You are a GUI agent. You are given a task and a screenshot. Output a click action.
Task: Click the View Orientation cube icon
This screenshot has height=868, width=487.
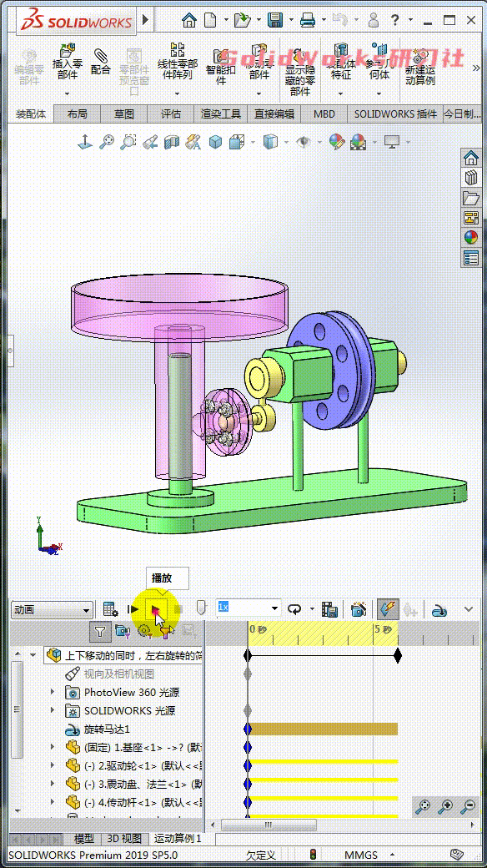[x=237, y=142]
